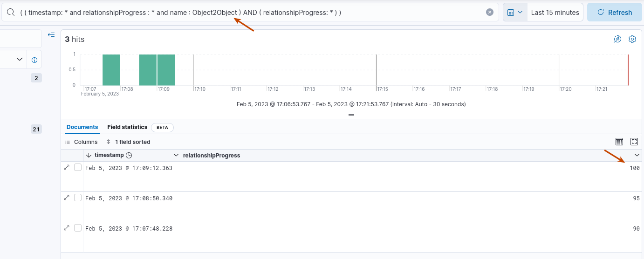Open the calendar quick date menu
Image resolution: width=644 pixels, height=259 pixels.
click(514, 13)
